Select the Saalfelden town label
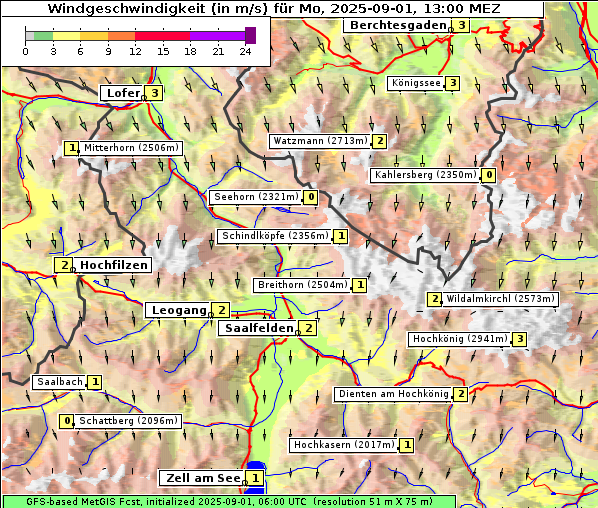Image resolution: width=598 pixels, height=508 pixels. [259, 328]
